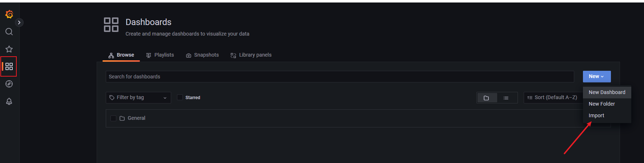Click the Dashboards grid sidebar icon

click(9, 66)
